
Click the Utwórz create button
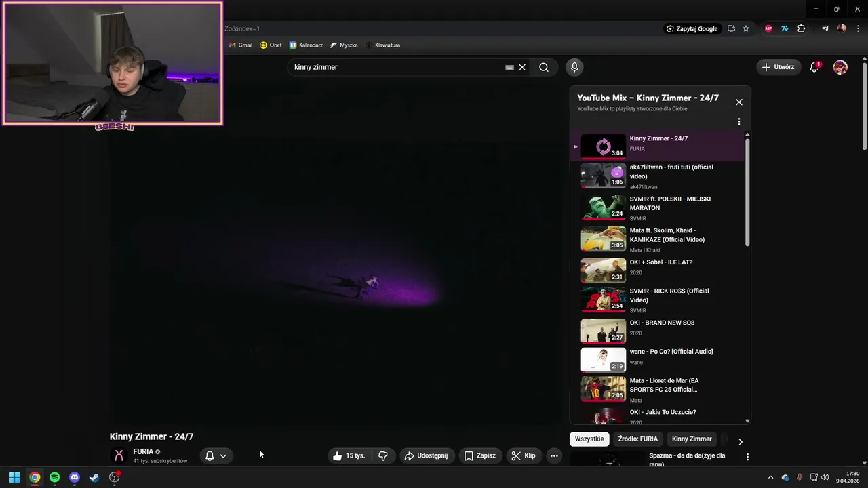(x=778, y=67)
